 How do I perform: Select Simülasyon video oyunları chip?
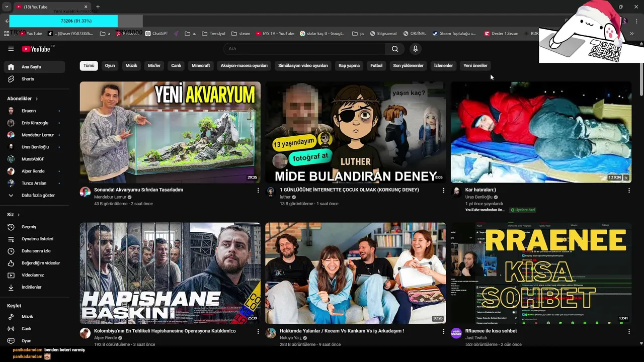coord(303,66)
